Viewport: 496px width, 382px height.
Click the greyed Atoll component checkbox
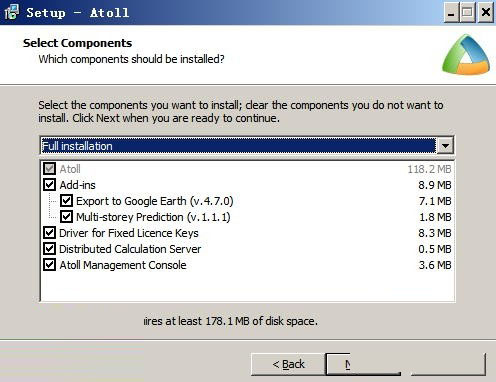coord(49,169)
